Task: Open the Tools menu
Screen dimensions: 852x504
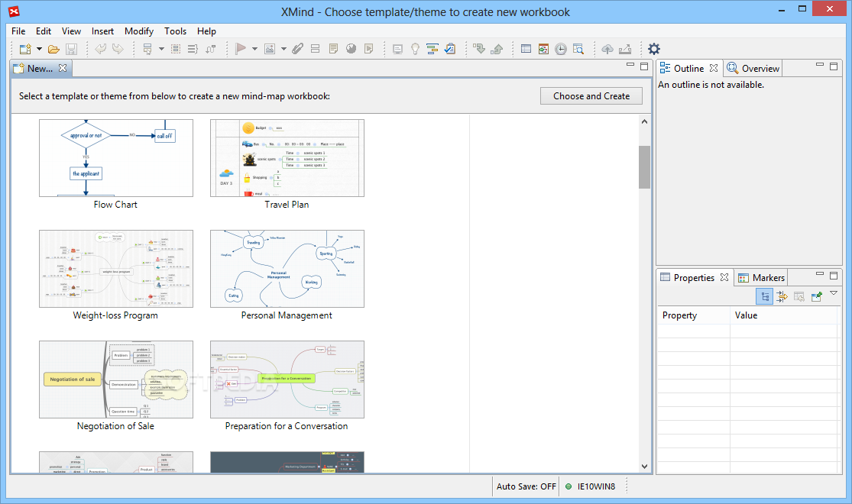Action: point(176,31)
